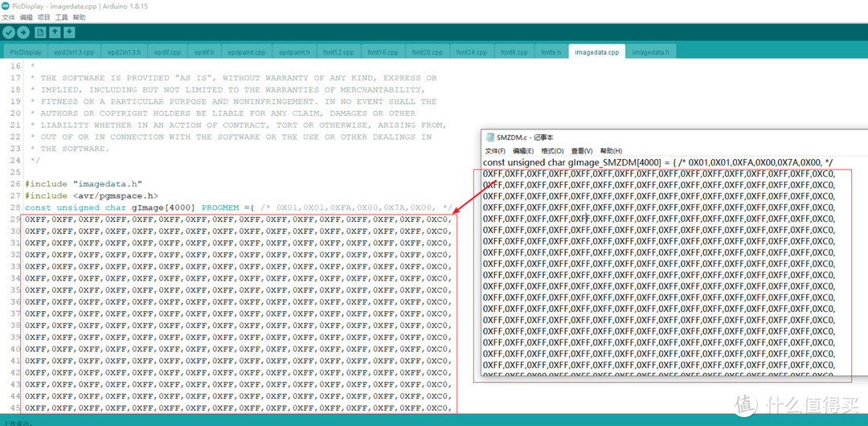This screenshot has width=868, height=426.
Task: Open the fonts.h tab
Action: click(551, 52)
